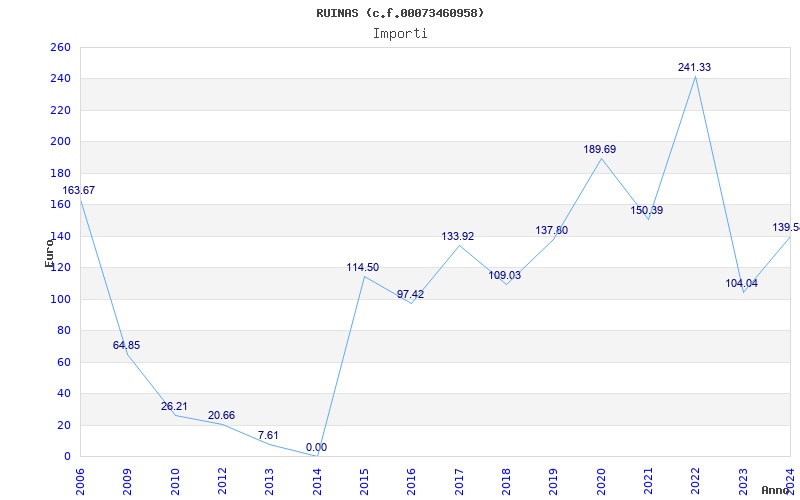
Task: Select the 2023 year tick label
Action: pyautogui.click(x=743, y=482)
